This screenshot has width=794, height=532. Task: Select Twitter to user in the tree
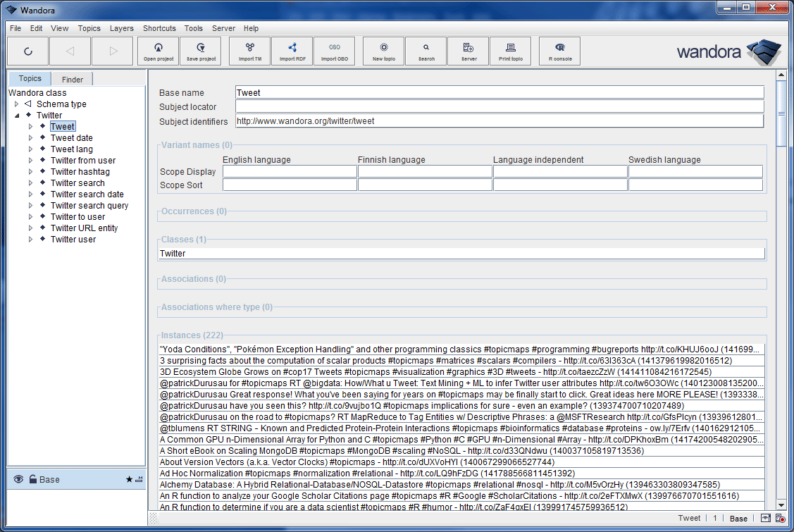pyautogui.click(x=77, y=217)
